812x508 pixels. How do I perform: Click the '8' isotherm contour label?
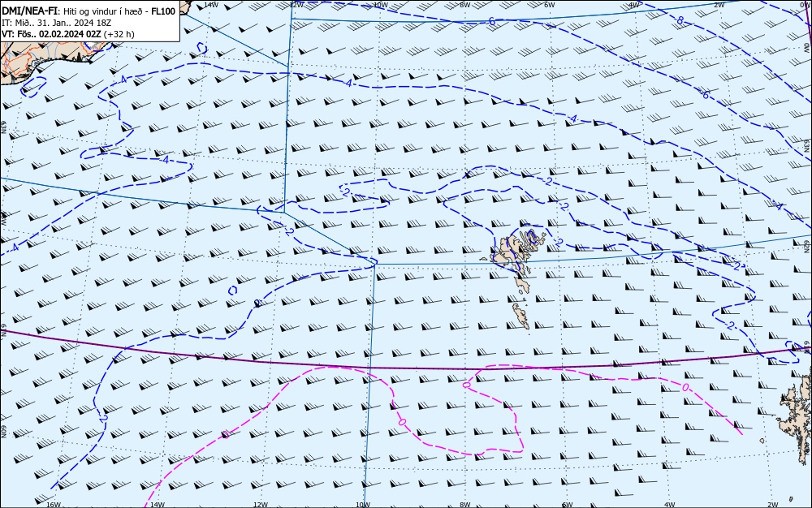680,20
